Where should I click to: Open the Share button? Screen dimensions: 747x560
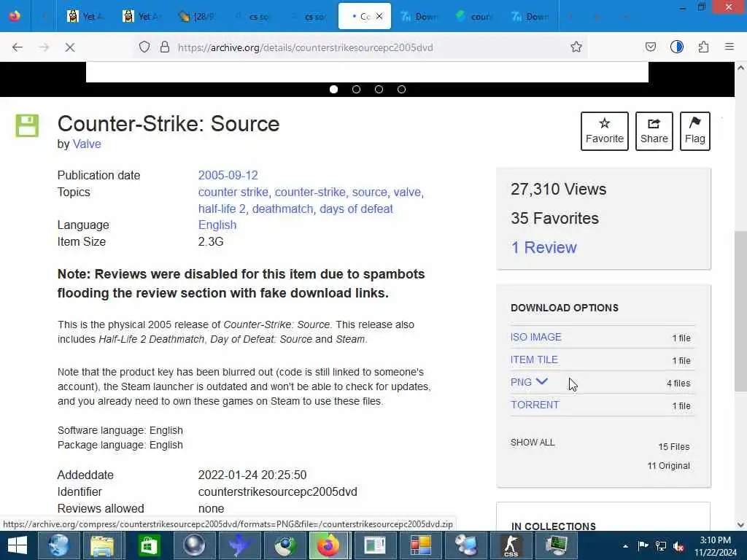point(654,131)
